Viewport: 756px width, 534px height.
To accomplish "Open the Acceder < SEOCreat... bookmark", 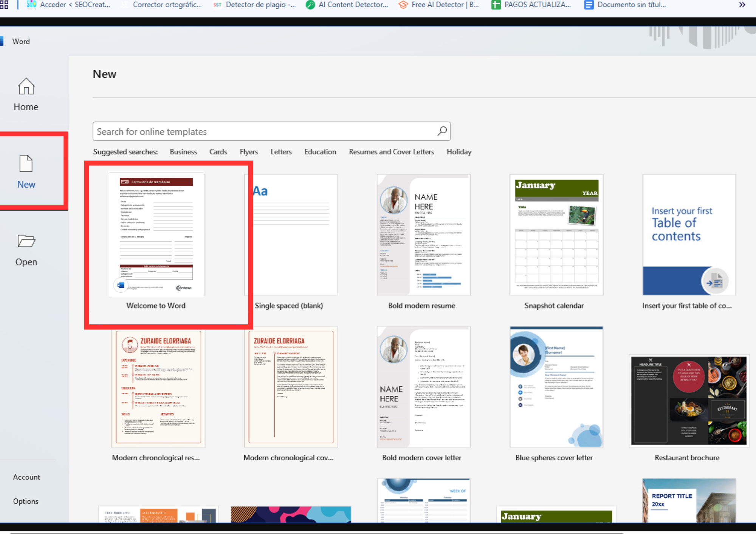I will 68,5.
